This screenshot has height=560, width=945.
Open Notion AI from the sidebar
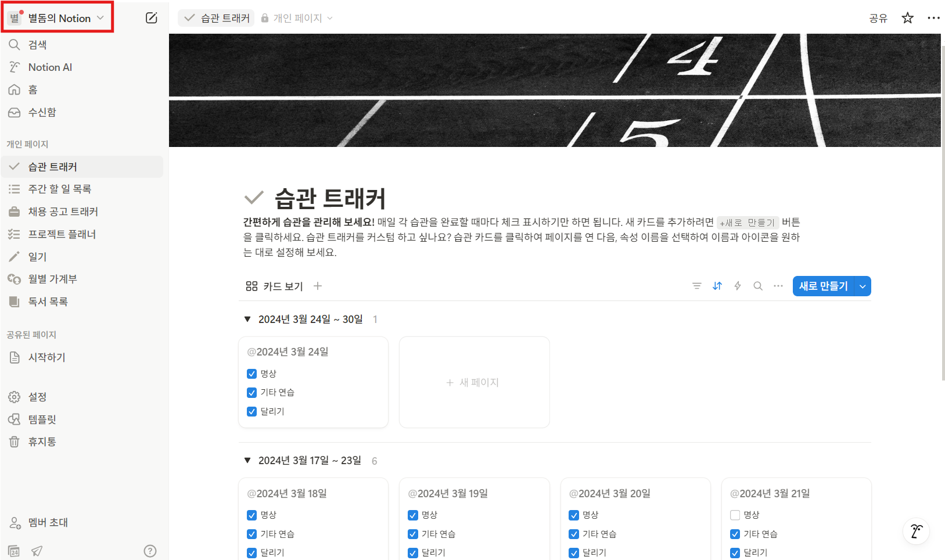point(49,67)
